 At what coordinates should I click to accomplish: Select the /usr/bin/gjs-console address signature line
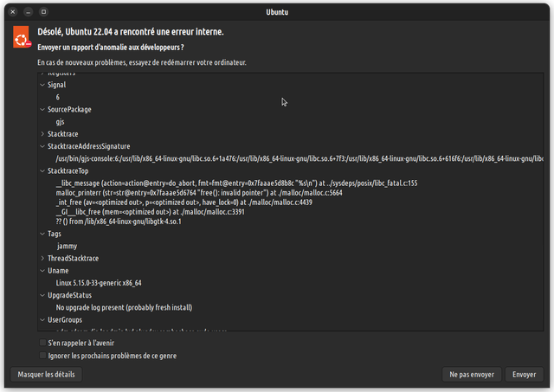pos(300,158)
